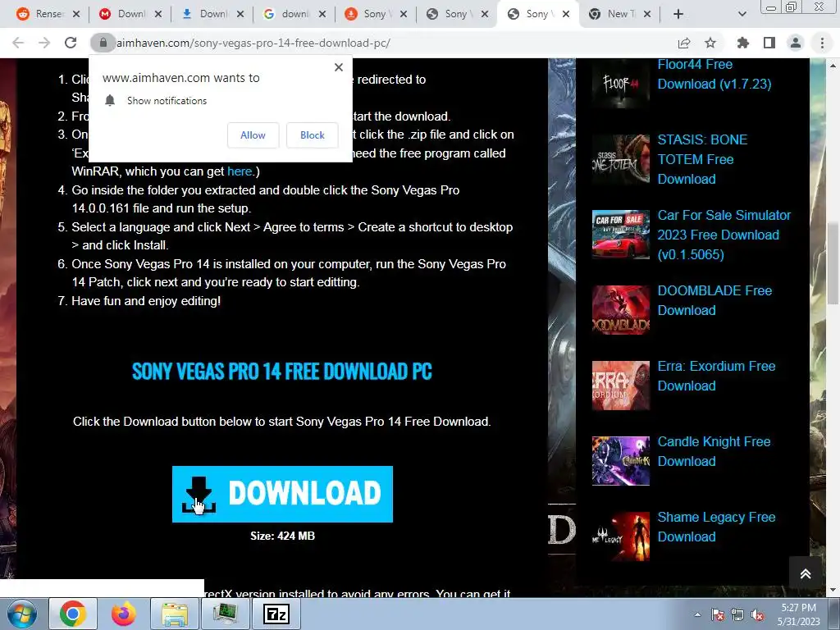Viewport: 840px width, 630px height.
Task: Open the monitor app taskbar icon
Action: (x=225, y=614)
